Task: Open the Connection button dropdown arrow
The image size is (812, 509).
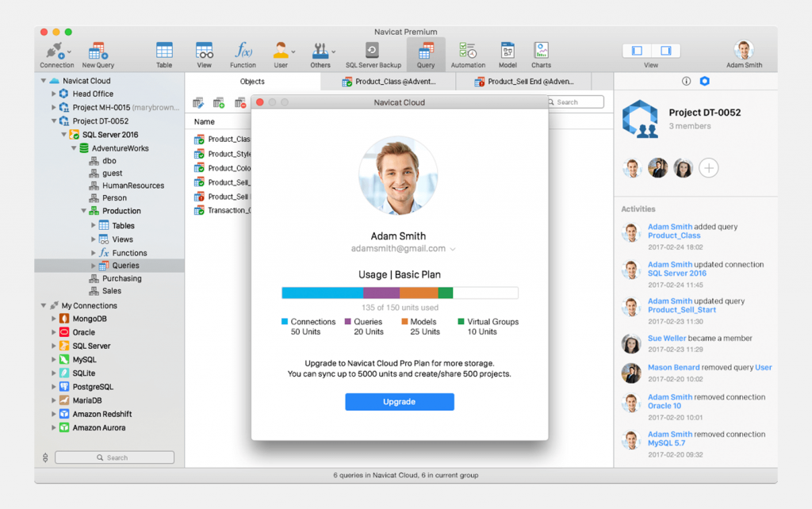Action: pyautogui.click(x=69, y=52)
